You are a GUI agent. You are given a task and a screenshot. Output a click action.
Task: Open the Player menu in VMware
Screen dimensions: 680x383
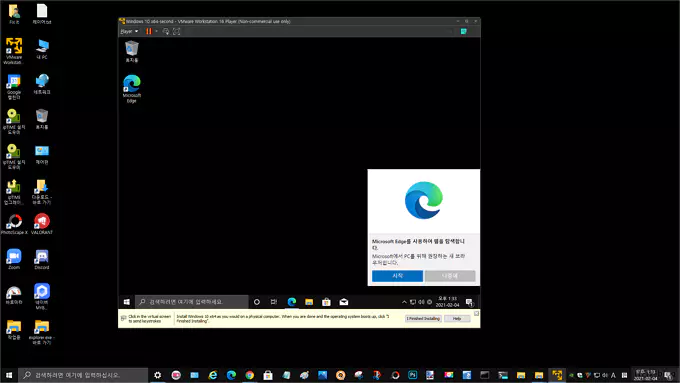pyautogui.click(x=129, y=31)
